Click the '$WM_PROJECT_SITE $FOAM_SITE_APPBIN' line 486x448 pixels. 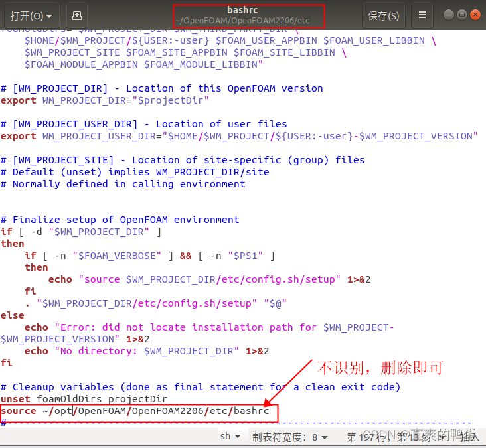[185, 52]
